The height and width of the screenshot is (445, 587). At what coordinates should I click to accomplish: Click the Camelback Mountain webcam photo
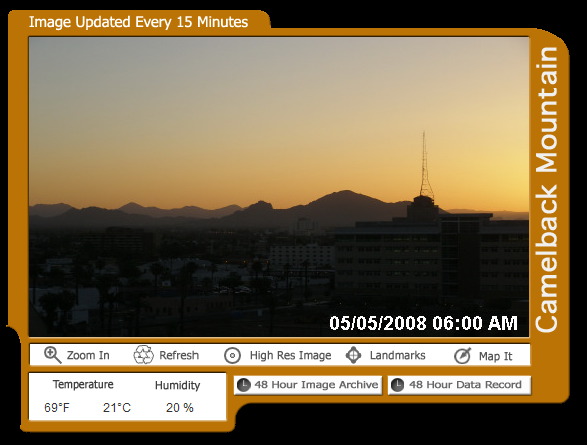279,186
